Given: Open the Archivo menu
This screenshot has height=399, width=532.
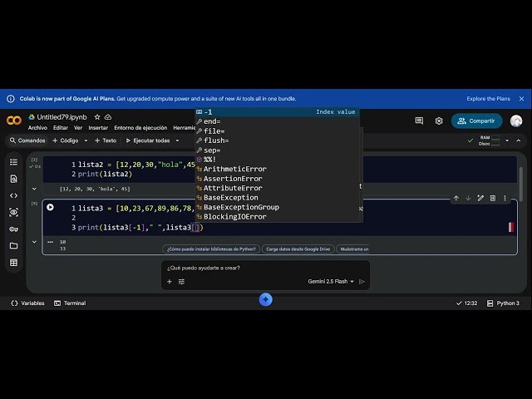Looking at the screenshot, I should (x=37, y=127).
